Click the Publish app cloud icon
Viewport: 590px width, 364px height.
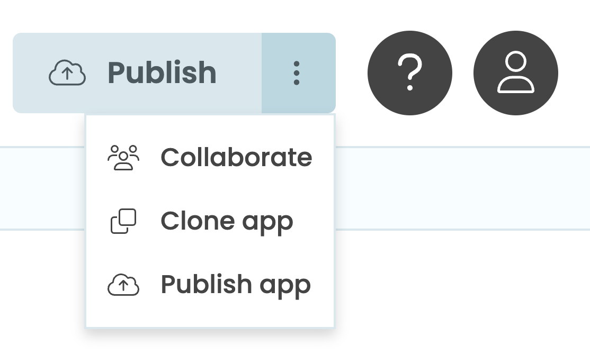(123, 284)
